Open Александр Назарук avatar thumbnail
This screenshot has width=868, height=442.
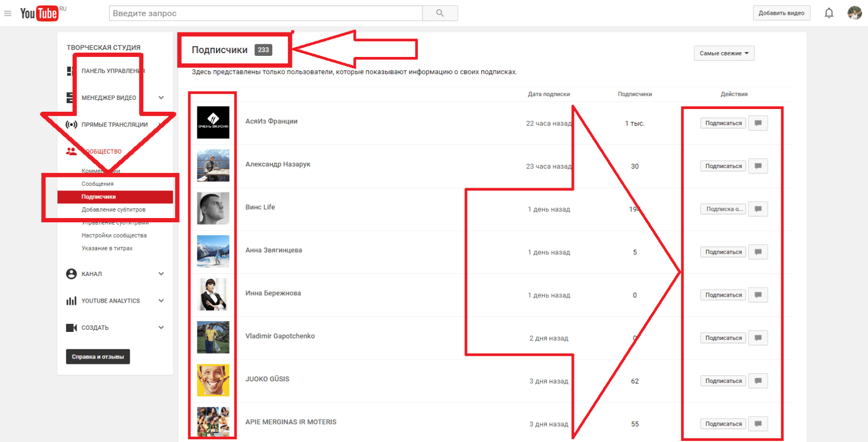(x=213, y=165)
